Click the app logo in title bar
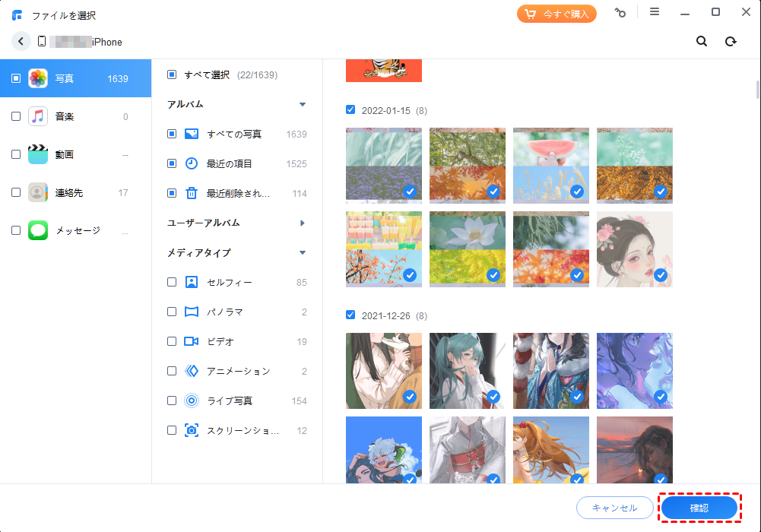 pos(17,15)
